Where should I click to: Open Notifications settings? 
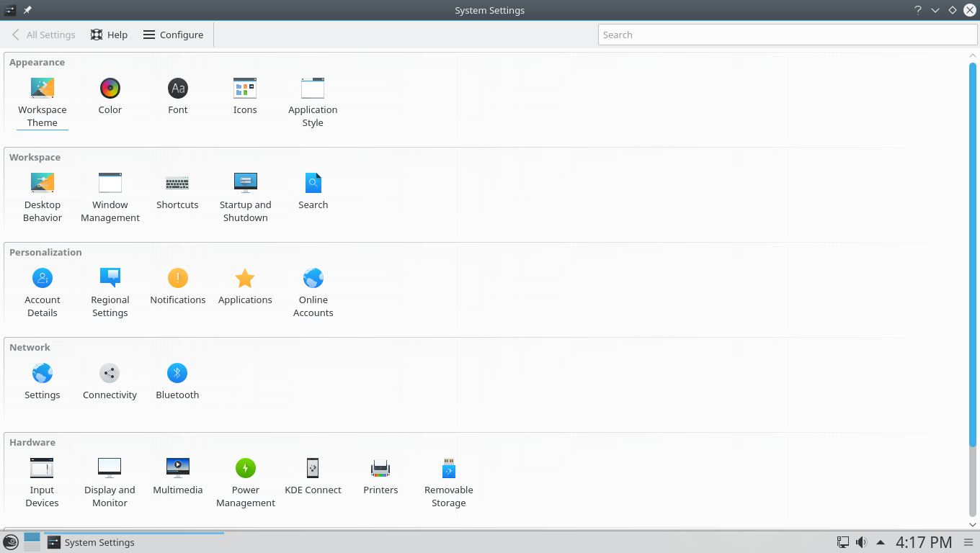tap(177, 287)
